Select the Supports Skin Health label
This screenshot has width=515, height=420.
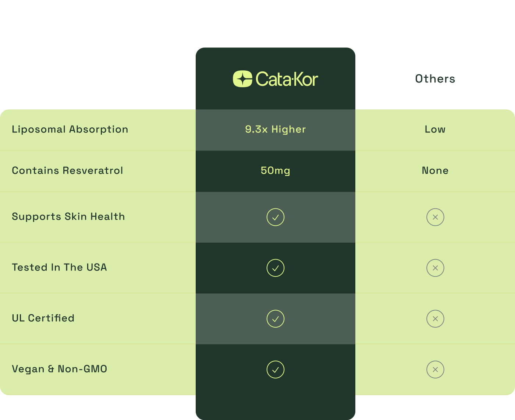(68, 216)
